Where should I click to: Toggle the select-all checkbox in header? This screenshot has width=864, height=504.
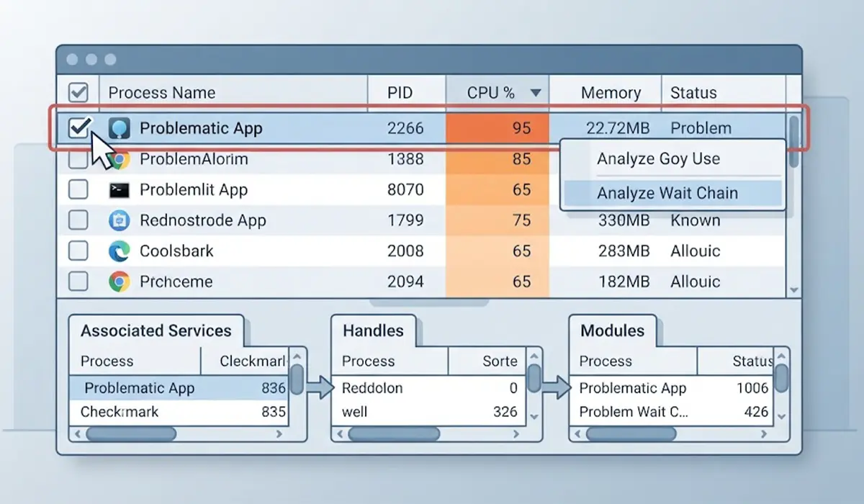(78, 92)
